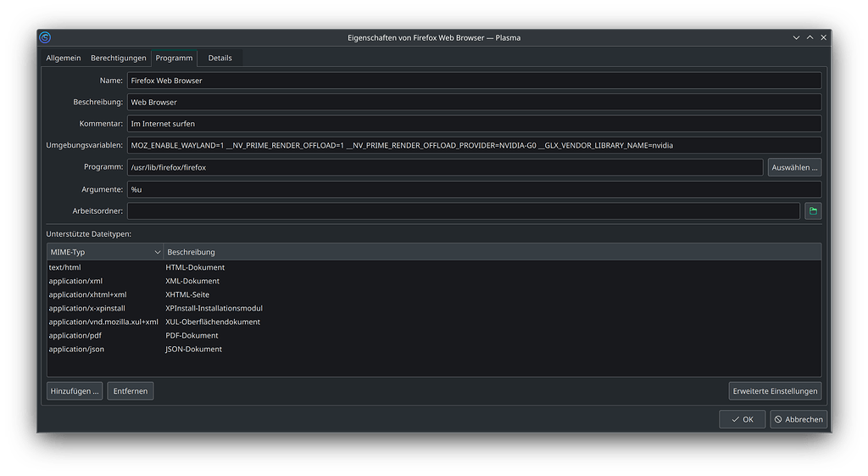
Task: Click the Hinzufügen ... button
Action: pos(75,391)
